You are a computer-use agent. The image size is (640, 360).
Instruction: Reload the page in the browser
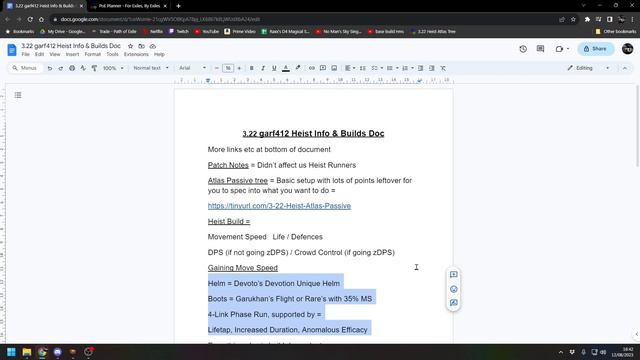30,19
